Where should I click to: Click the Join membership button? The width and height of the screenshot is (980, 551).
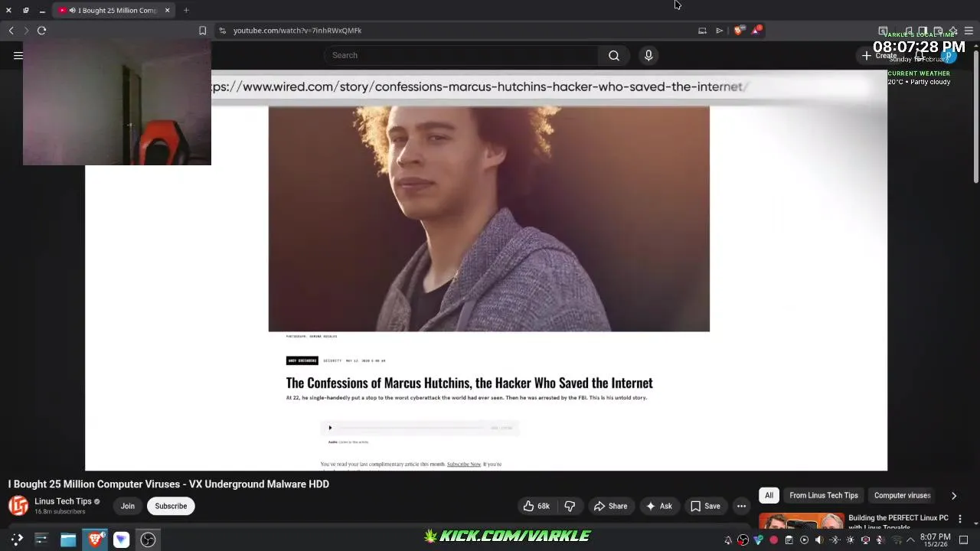pyautogui.click(x=128, y=506)
